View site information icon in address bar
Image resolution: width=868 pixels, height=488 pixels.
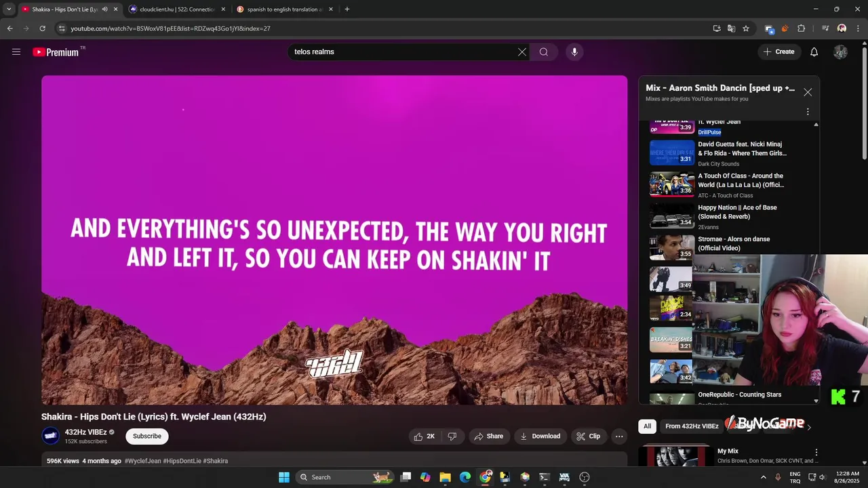(x=61, y=28)
